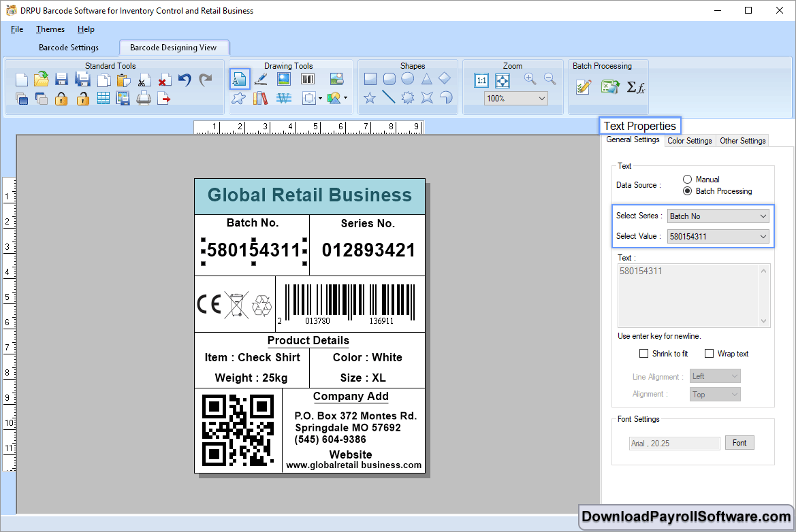Open the Color Settings tab

689,140
